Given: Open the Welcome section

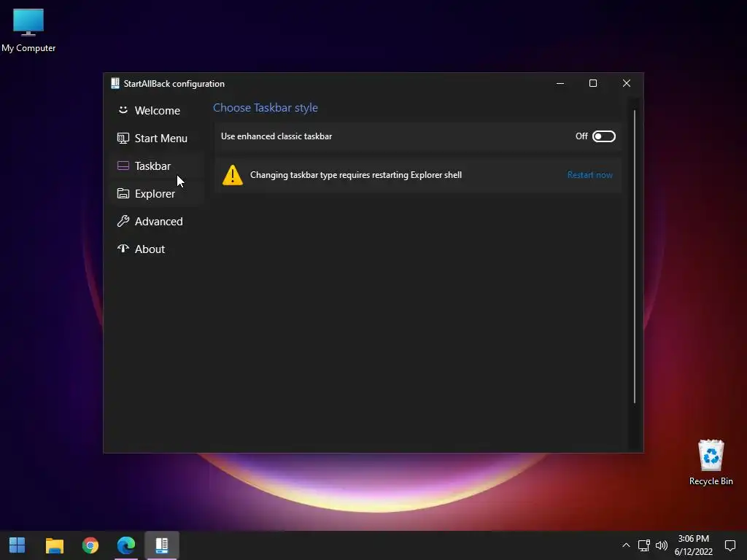Looking at the screenshot, I should [158, 111].
